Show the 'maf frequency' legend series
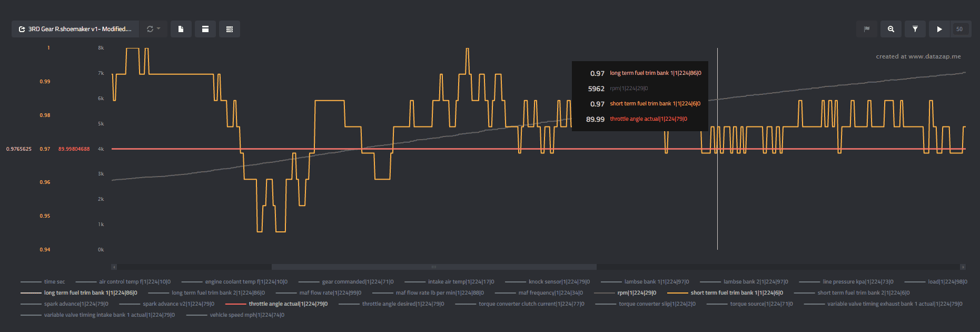This screenshot has height=332, width=980. [539, 293]
